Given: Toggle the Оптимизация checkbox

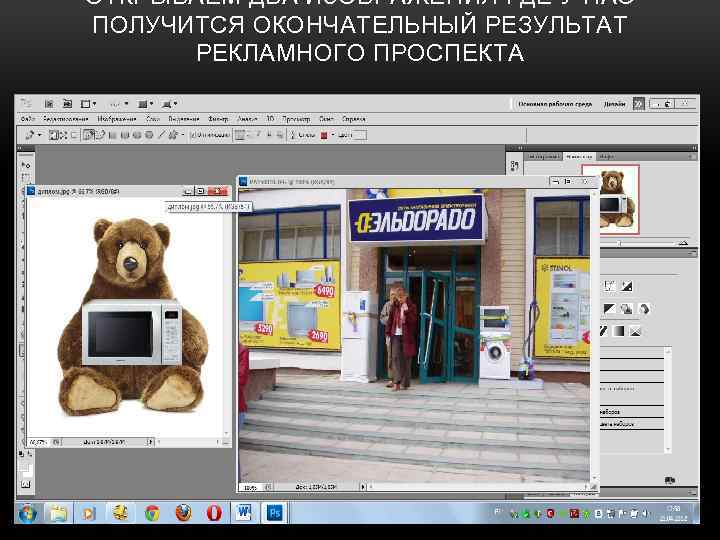Looking at the screenshot, I should 210,135.
